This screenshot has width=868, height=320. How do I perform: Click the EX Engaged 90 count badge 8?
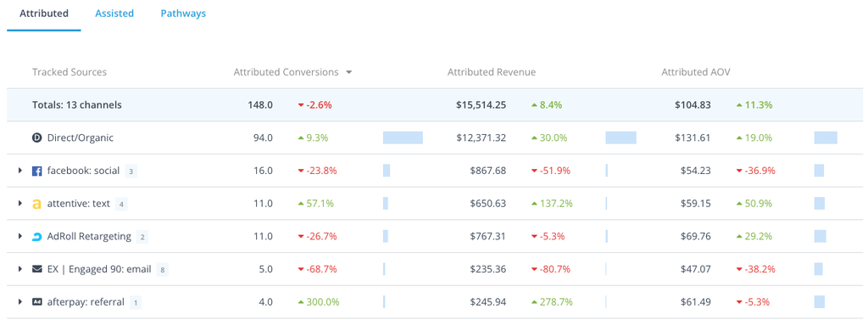(x=162, y=270)
